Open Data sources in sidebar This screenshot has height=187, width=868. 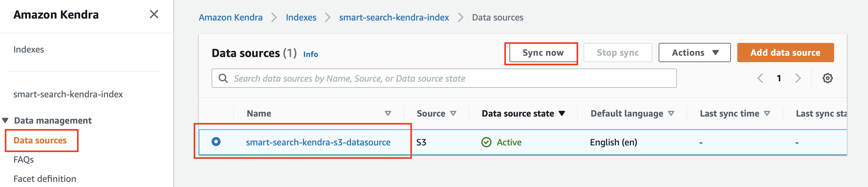coord(40,141)
